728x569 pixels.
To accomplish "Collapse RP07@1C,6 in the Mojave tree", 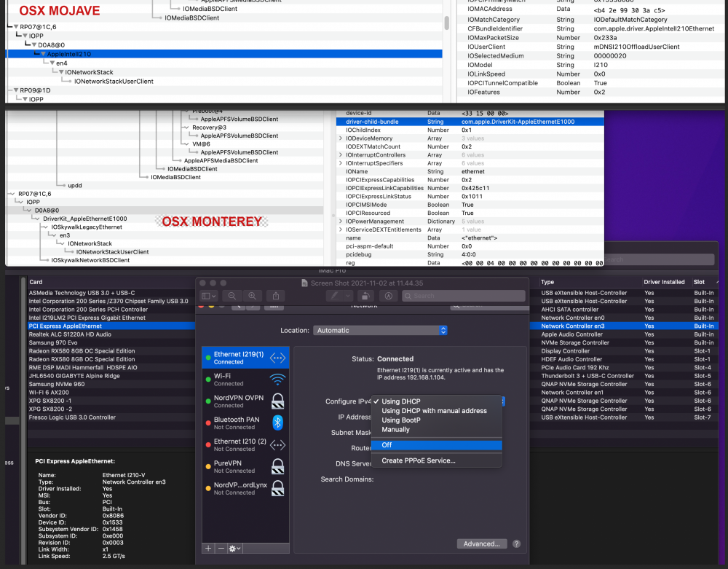I will click(16, 27).
